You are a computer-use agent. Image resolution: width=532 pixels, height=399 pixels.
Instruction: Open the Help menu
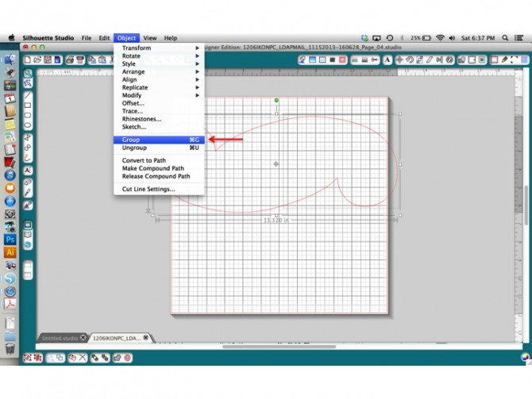pyautogui.click(x=171, y=38)
